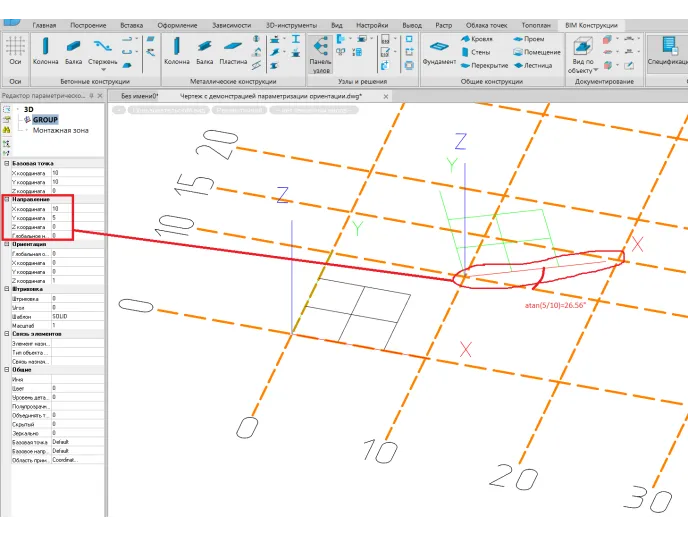Open the Зависимости ribbon tab
688x537 pixels.
(231, 25)
